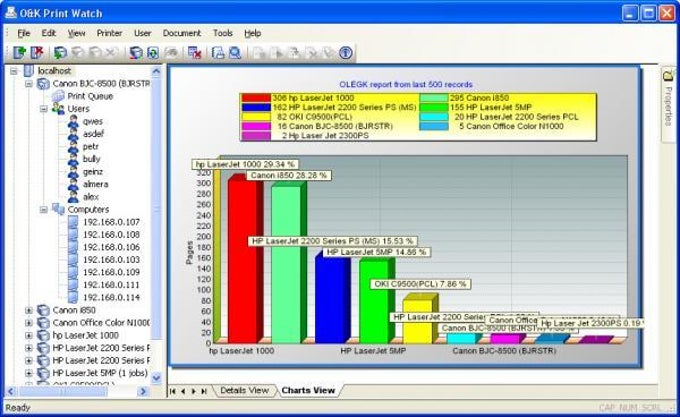The height and width of the screenshot is (417, 680).
Task: Select user asdef in the tree
Action: pyautogui.click(x=93, y=134)
